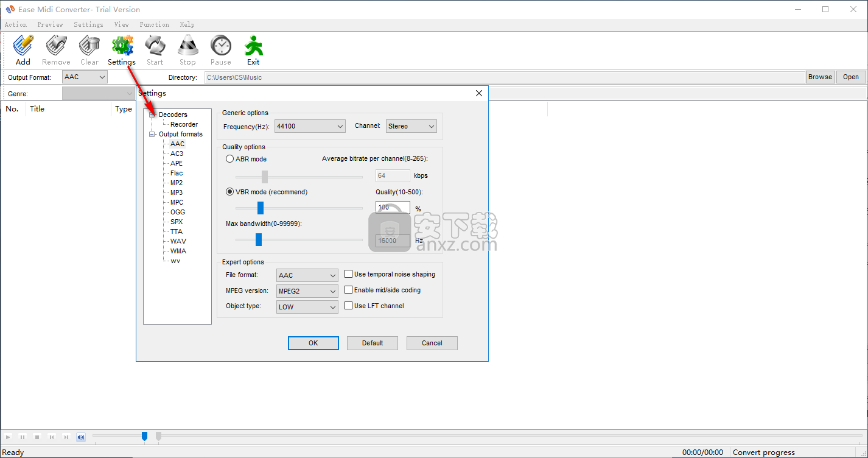Click the No. column header
This screenshot has width=868, height=458.
pyautogui.click(x=12, y=109)
